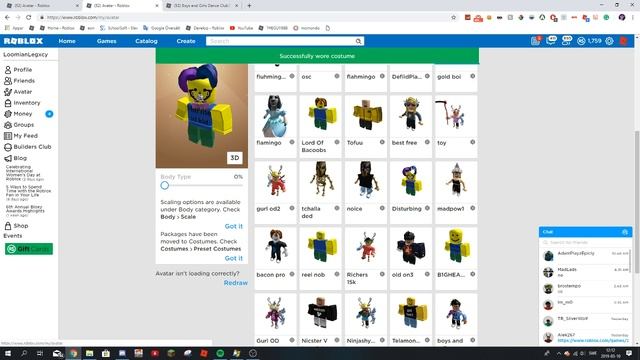Open friend requests icon in the header
This screenshot has height=360, width=640.
click(x=566, y=40)
